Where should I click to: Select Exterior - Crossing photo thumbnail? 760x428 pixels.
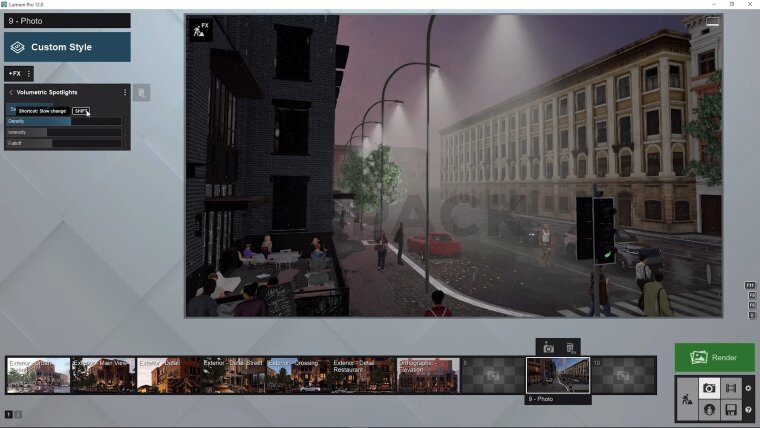[x=298, y=375]
